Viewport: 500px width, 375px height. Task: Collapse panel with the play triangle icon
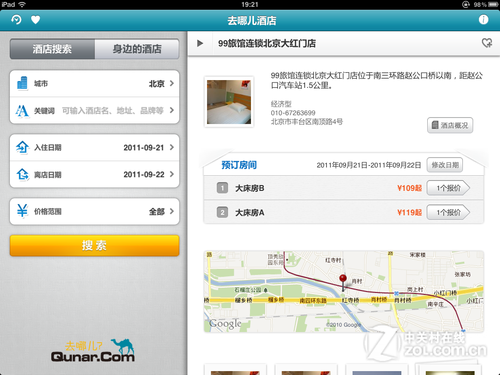tap(200, 43)
